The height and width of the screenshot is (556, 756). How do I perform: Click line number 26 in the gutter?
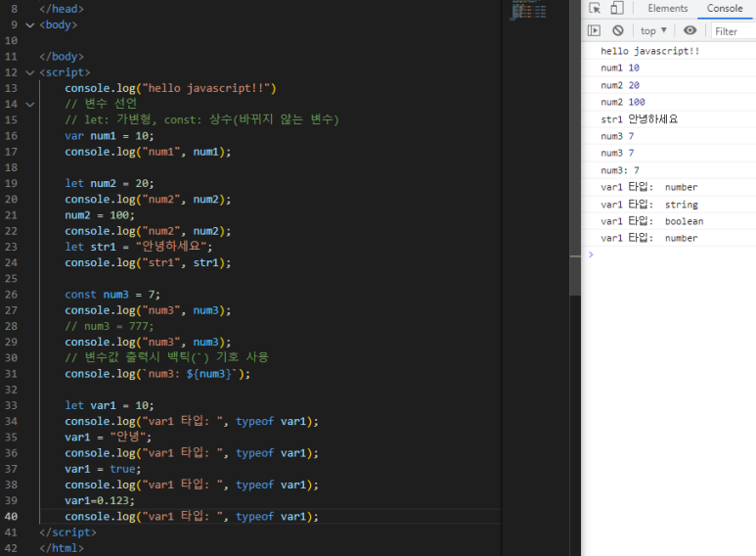pyautogui.click(x=11, y=295)
